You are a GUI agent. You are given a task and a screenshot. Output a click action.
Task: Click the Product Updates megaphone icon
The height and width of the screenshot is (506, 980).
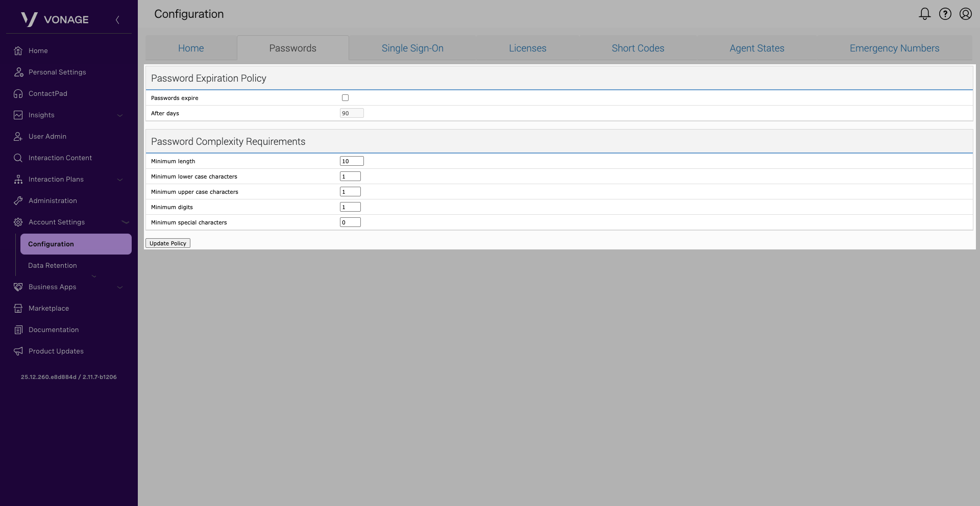tap(18, 351)
